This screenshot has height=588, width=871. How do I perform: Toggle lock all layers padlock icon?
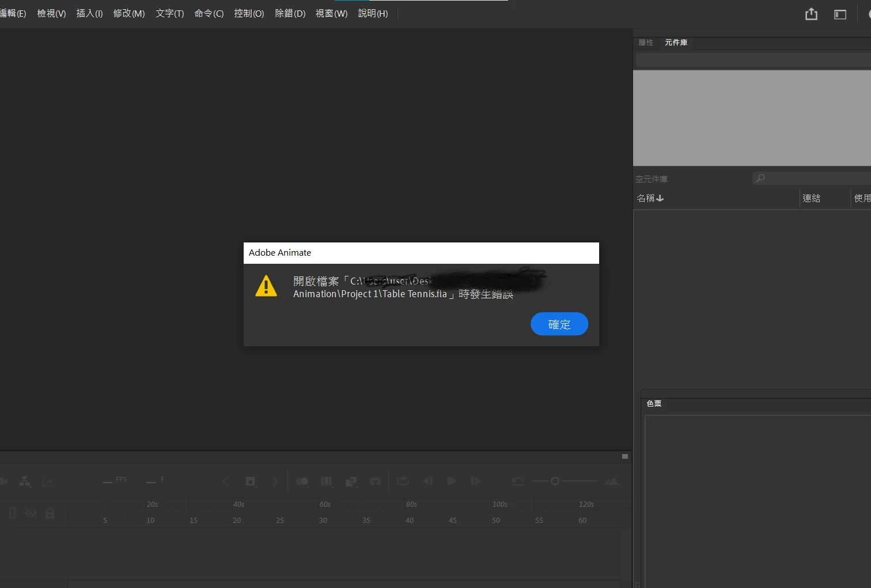point(50,513)
